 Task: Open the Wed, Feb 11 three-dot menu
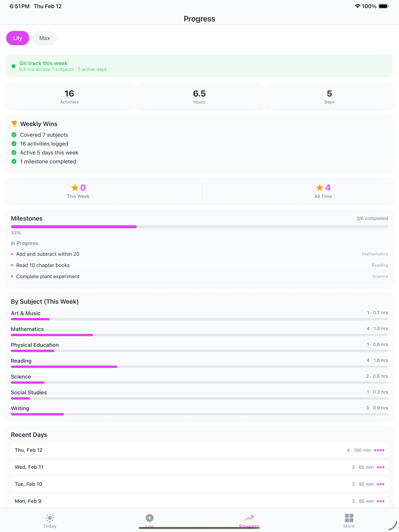coord(381,467)
